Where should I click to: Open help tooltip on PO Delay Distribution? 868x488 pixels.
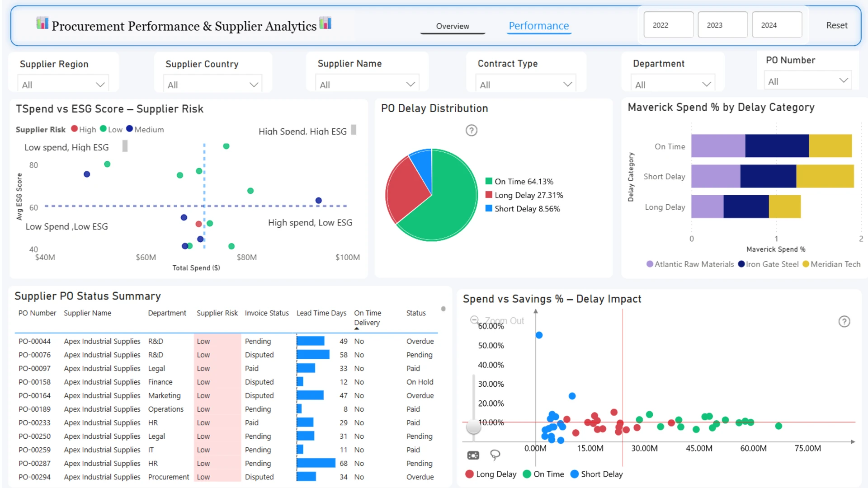472,131
